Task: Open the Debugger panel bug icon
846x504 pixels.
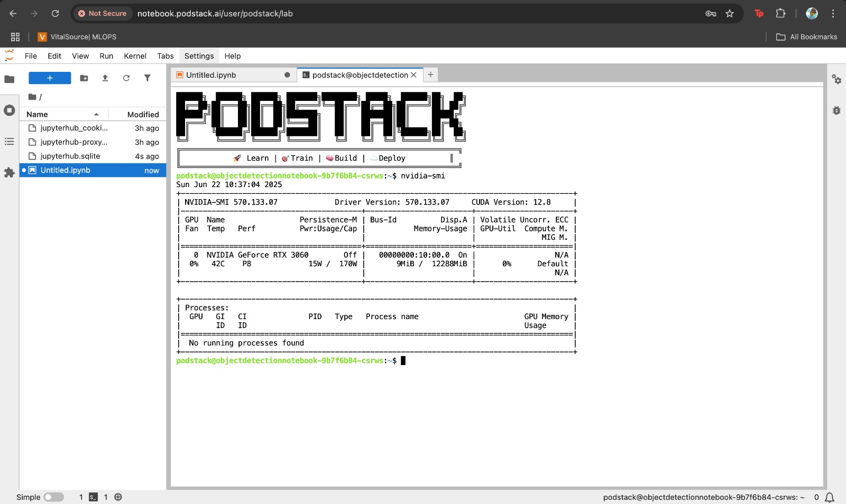Action: tap(836, 110)
